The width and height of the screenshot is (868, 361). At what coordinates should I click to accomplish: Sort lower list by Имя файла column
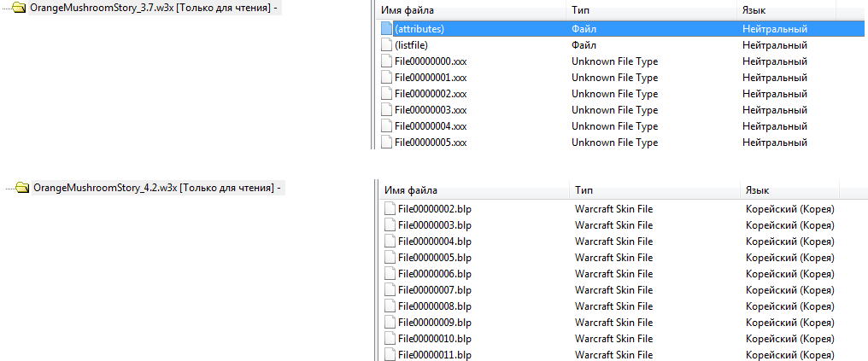tap(474, 190)
